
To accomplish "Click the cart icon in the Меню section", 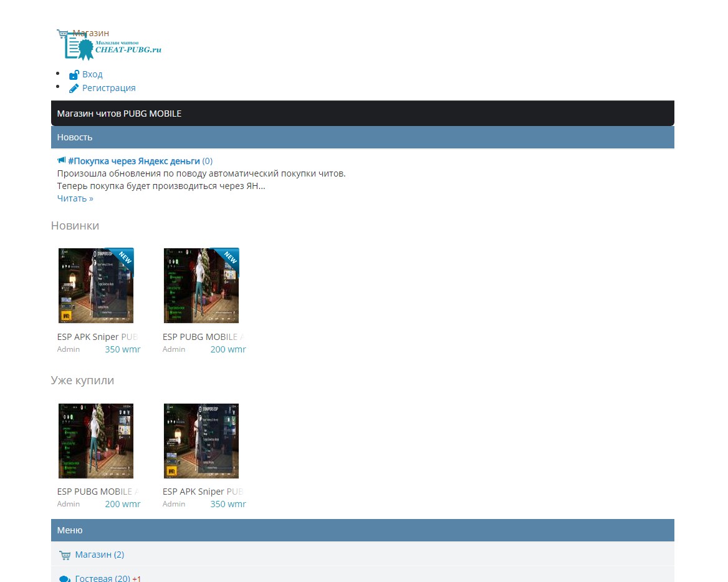I will [65, 555].
